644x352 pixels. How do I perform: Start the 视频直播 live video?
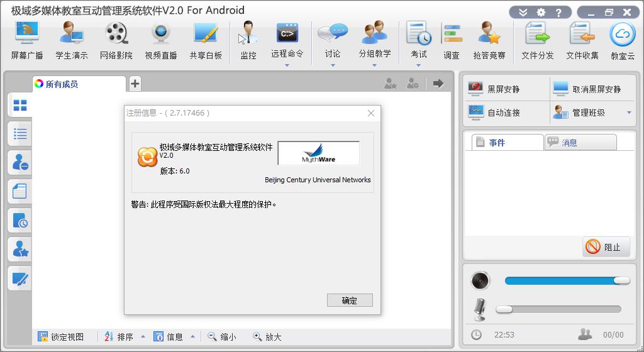[x=161, y=41]
